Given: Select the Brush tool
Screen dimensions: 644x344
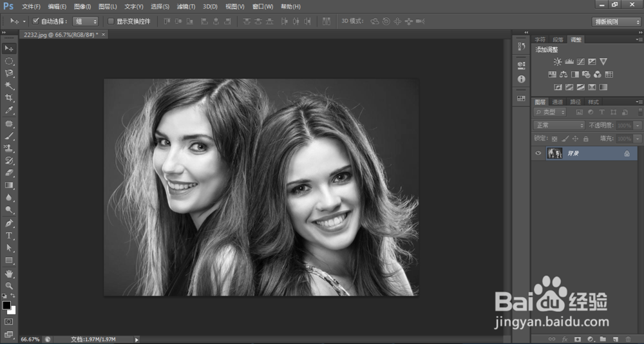Looking at the screenshot, I should 9,136.
